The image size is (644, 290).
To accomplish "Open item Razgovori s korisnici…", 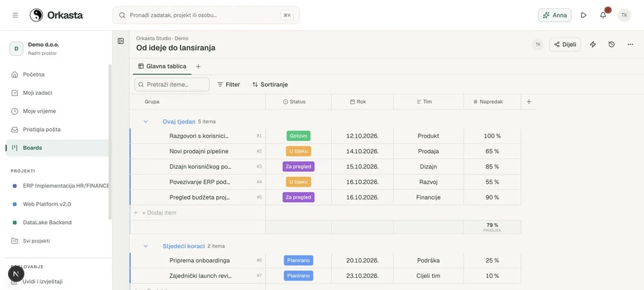I will click(x=199, y=136).
